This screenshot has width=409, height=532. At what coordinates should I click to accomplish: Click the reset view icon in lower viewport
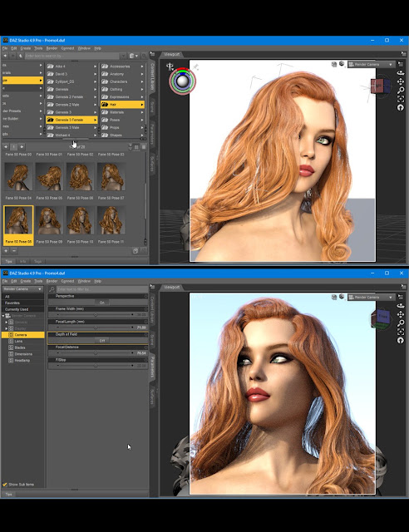pos(401,340)
